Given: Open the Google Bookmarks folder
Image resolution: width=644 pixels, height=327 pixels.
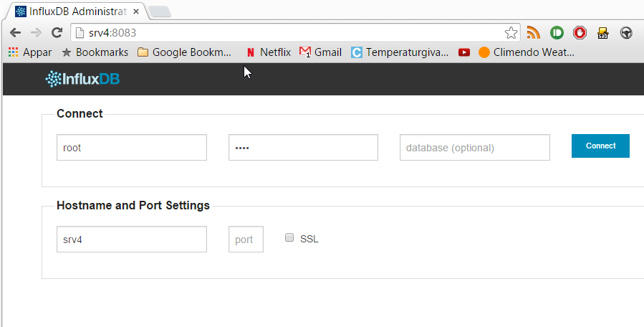Looking at the screenshot, I should pyautogui.click(x=184, y=52).
